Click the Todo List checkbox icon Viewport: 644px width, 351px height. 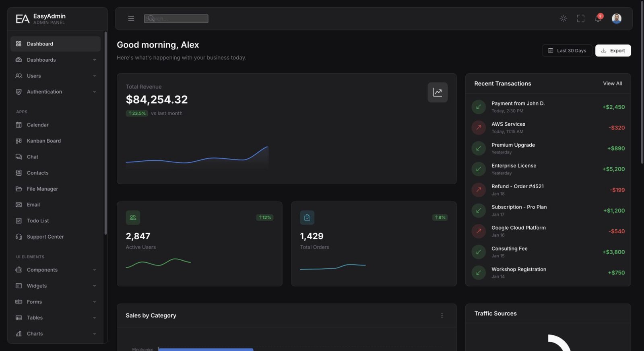(x=19, y=221)
